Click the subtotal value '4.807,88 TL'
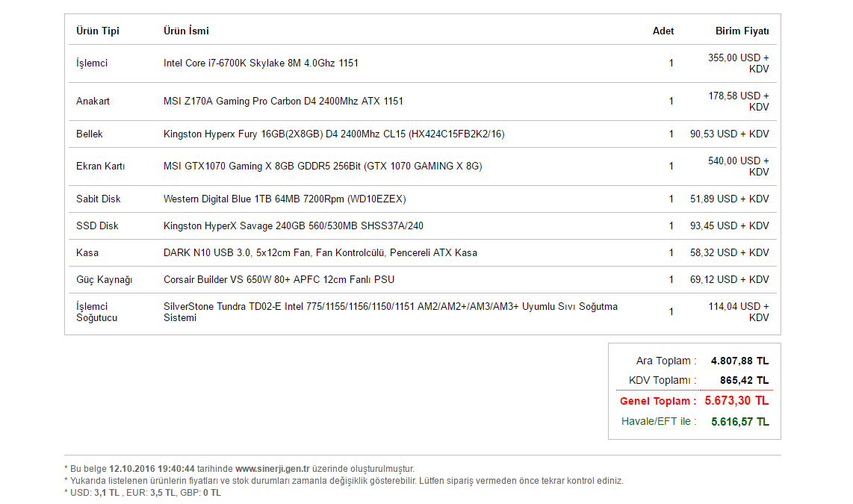This screenshot has width=853, height=504. 740,361
